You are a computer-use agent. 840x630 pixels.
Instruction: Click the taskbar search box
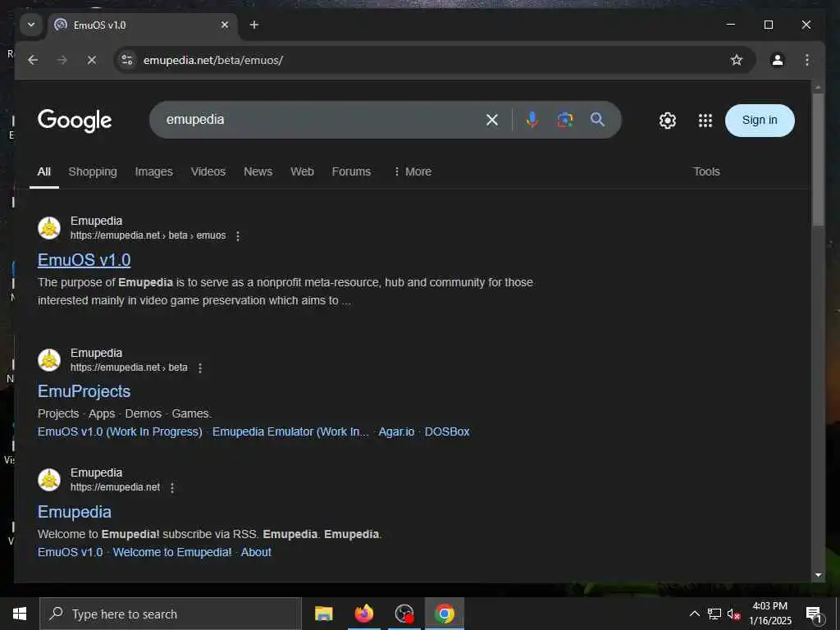click(171, 614)
